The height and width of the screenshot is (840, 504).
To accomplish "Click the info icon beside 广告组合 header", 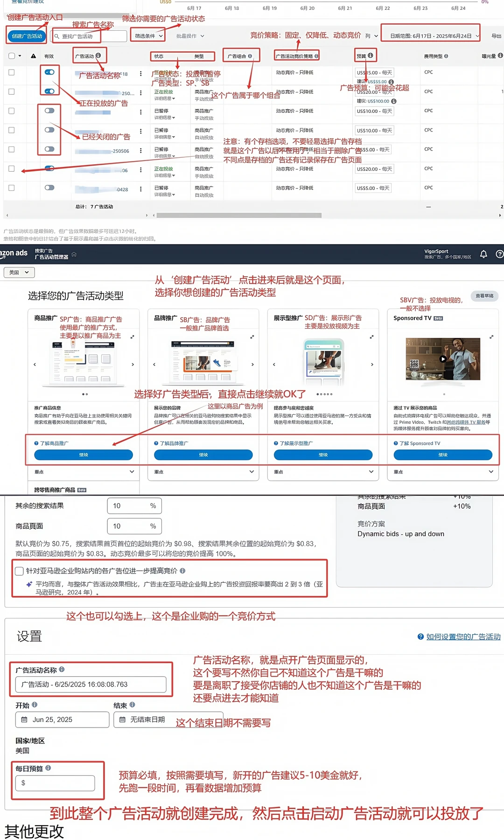I will (x=250, y=56).
